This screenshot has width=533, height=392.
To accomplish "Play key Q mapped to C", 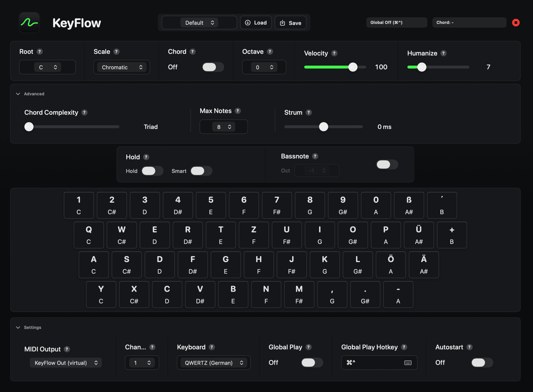I will pos(88,235).
